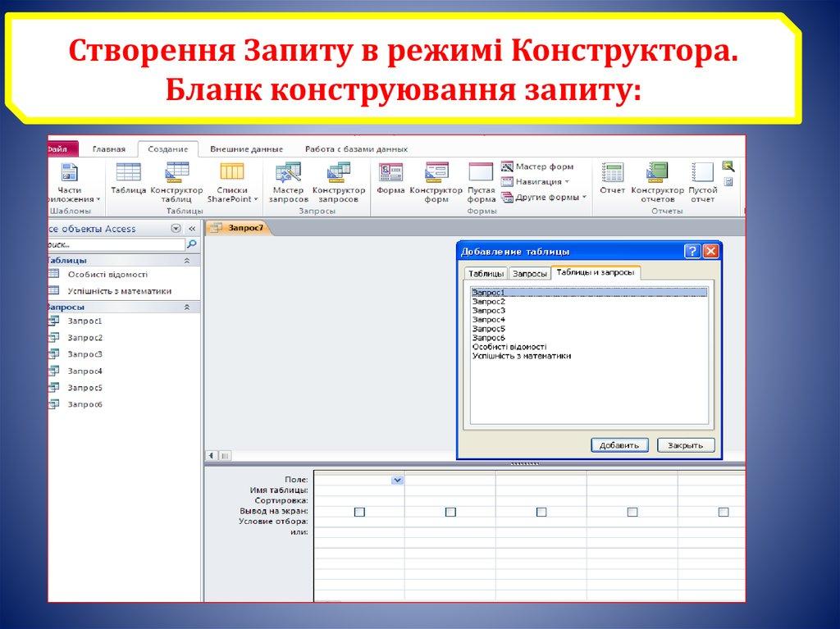Click the navigation pane search field
The image size is (840, 629).
[x=113, y=244]
